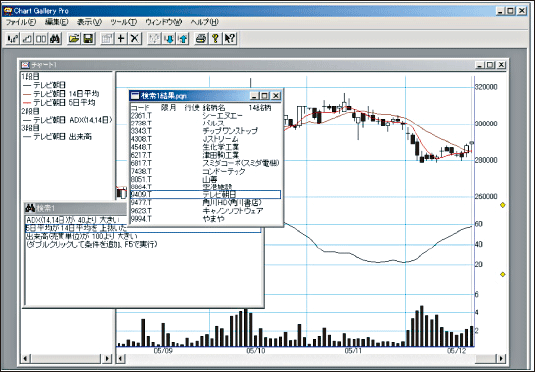Viewport: 535px width, 372px height.
Task: Open the ファイル menu
Action: coord(20,22)
